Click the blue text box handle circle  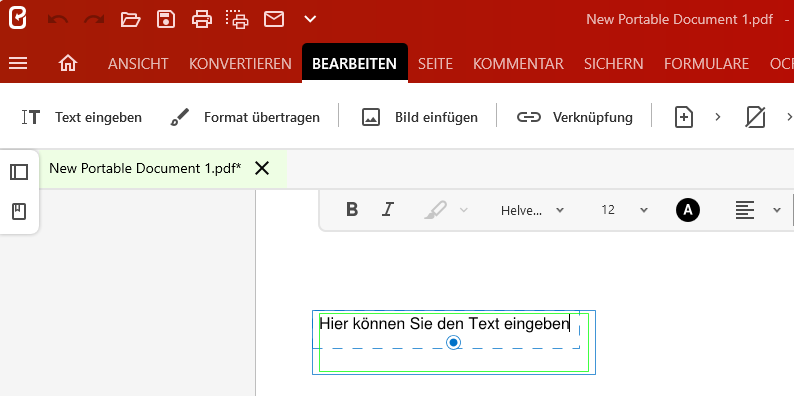(x=454, y=343)
